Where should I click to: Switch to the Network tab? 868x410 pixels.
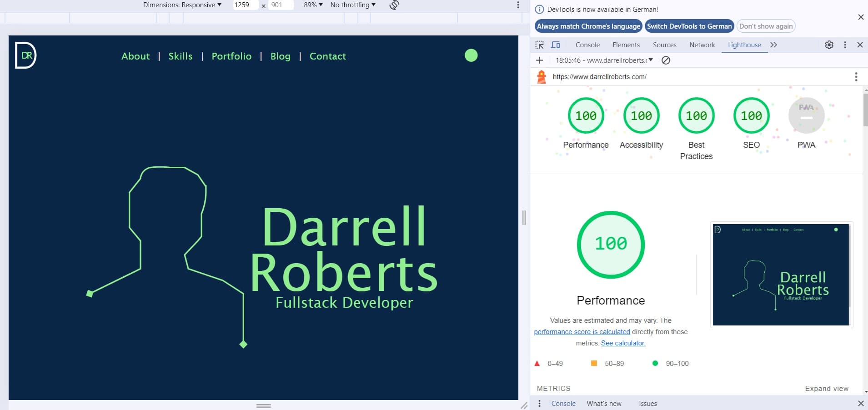point(702,45)
